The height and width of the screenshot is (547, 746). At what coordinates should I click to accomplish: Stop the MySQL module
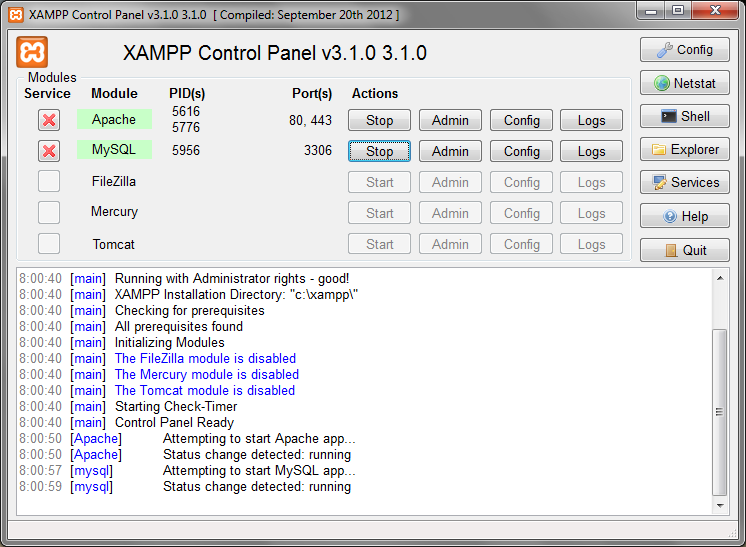click(379, 151)
